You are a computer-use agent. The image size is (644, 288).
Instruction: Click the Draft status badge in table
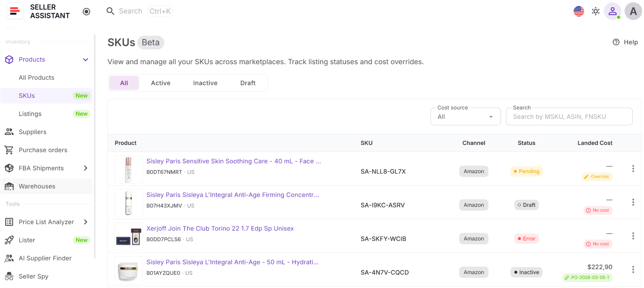(x=526, y=205)
